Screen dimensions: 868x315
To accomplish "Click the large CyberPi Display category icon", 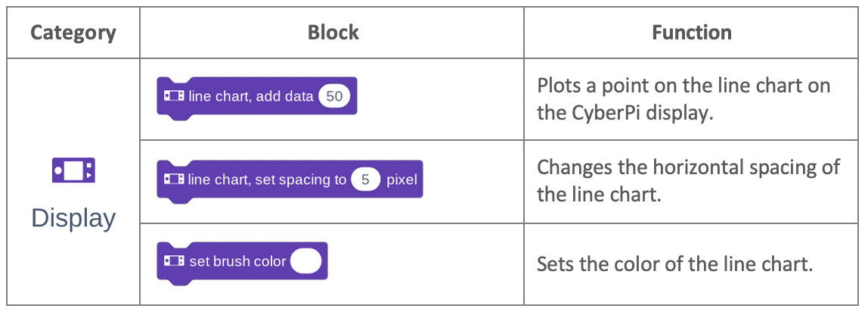I will pos(73,170).
